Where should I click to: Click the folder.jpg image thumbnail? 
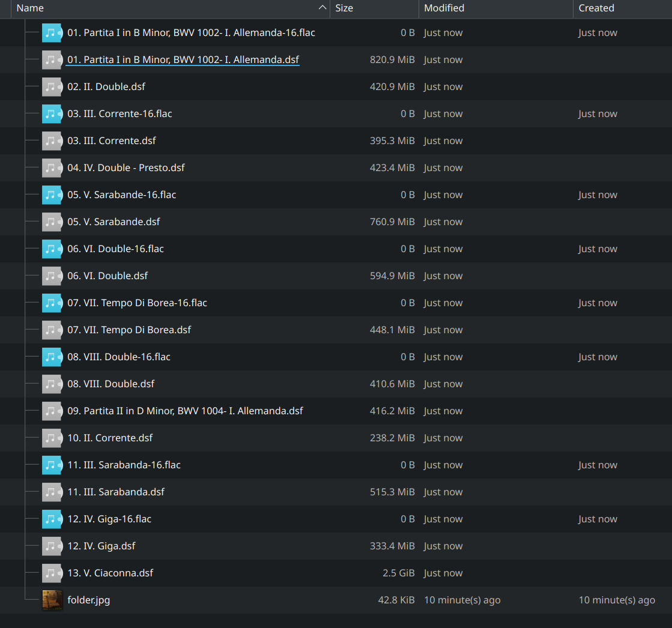click(x=52, y=600)
